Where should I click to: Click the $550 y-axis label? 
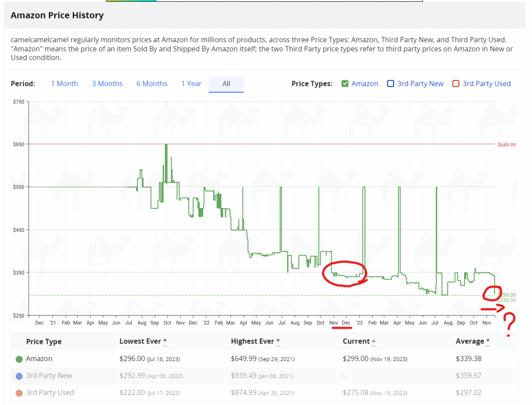pos(19,187)
